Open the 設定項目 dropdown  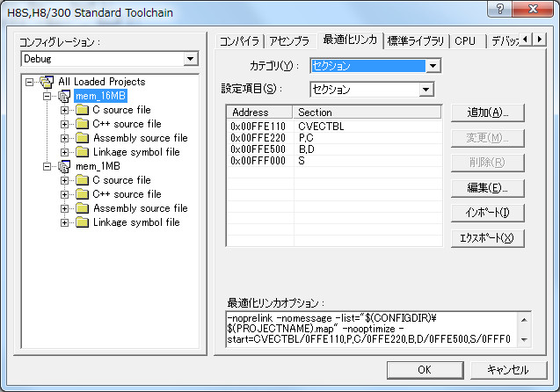(x=426, y=89)
